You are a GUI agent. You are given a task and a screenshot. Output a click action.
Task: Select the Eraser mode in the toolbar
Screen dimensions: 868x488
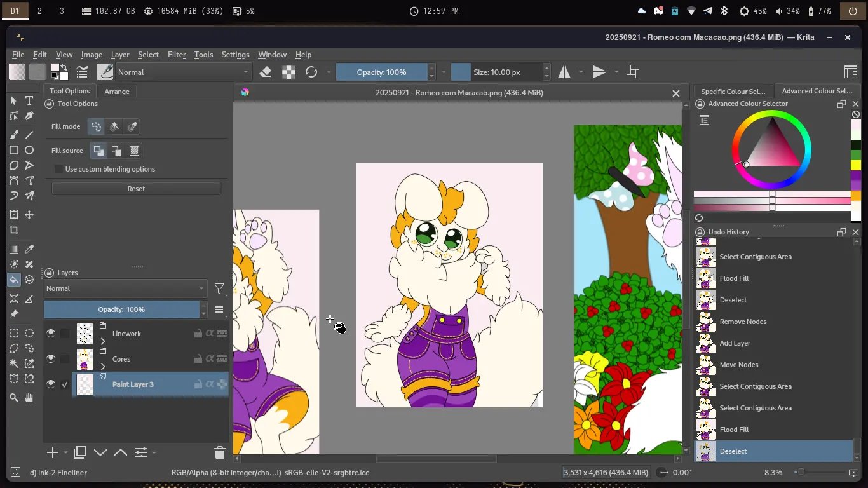[x=266, y=72]
